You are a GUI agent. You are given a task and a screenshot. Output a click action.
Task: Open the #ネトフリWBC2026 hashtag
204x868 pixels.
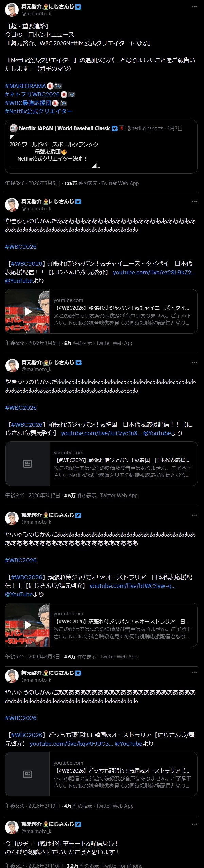click(x=32, y=94)
